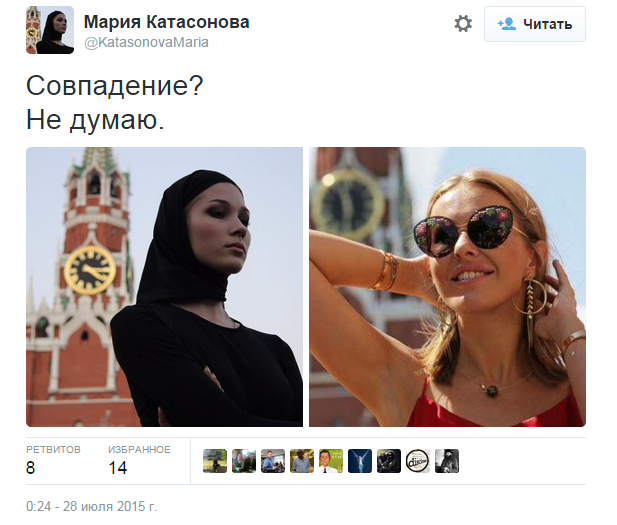The width and height of the screenshot is (617, 525).
Task: View the list of 8 retweets
Action: click(x=53, y=460)
